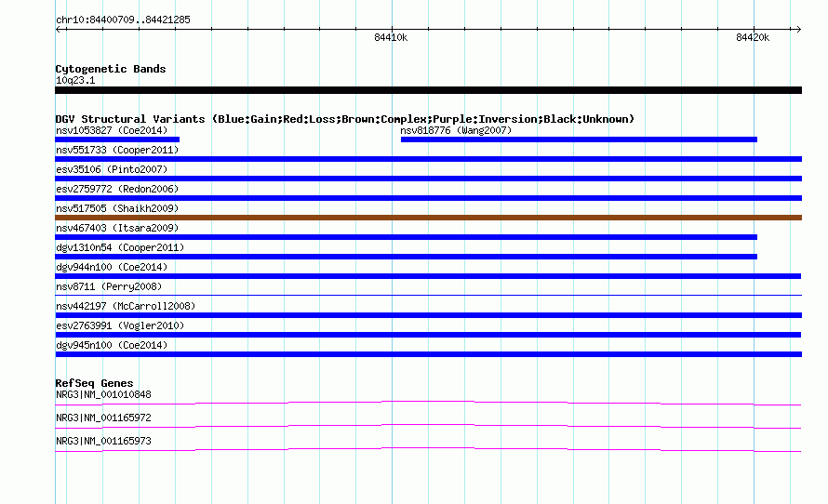This screenshot has width=828, height=504.
Task: Click the blue dgv1310n54 variant bar
Action: pos(406,257)
